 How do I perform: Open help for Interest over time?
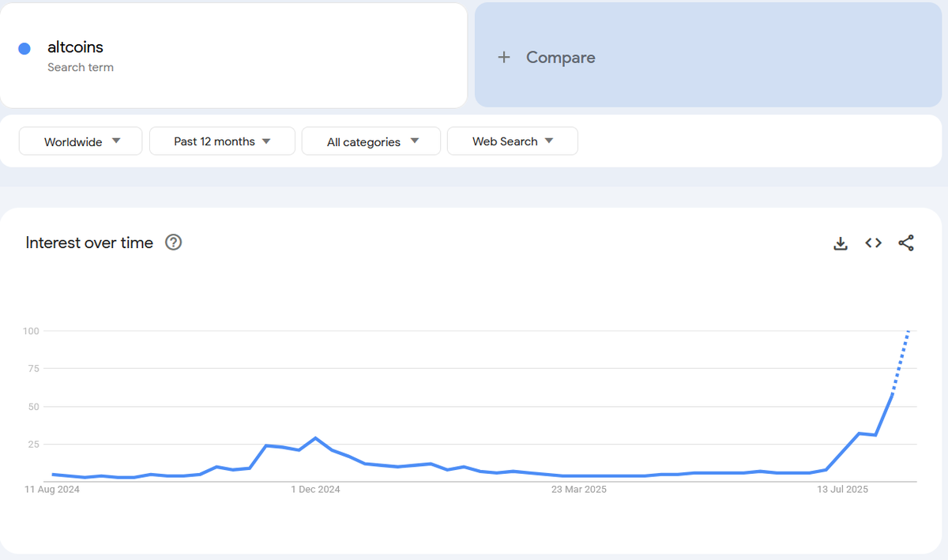[x=174, y=242]
